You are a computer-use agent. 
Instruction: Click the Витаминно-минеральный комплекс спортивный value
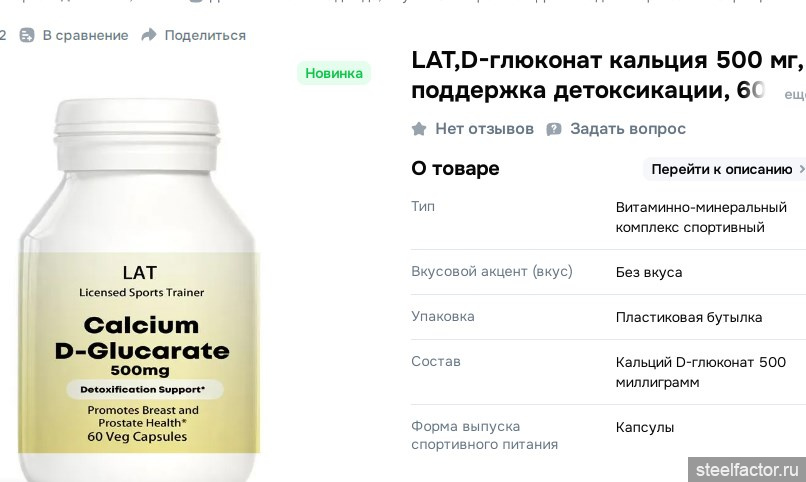tap(701, 217)
